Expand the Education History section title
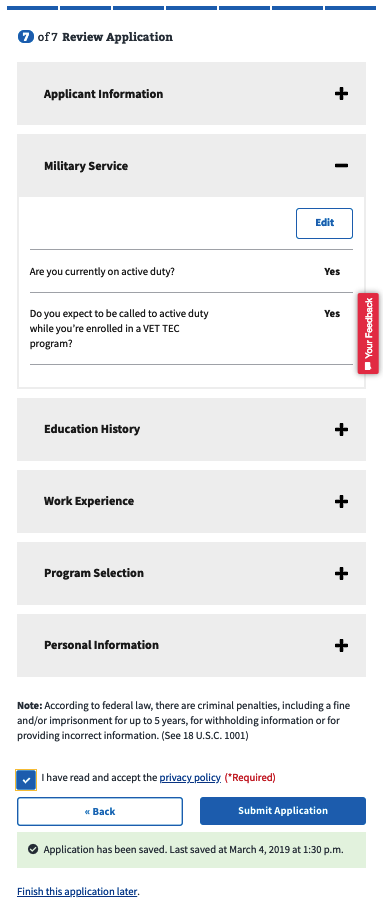Screen dimensions: 383x904 (92, 429)
